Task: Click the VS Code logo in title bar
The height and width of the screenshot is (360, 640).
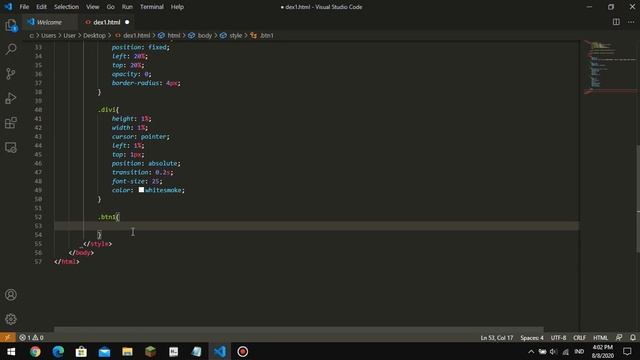Action: pos(8,7)
